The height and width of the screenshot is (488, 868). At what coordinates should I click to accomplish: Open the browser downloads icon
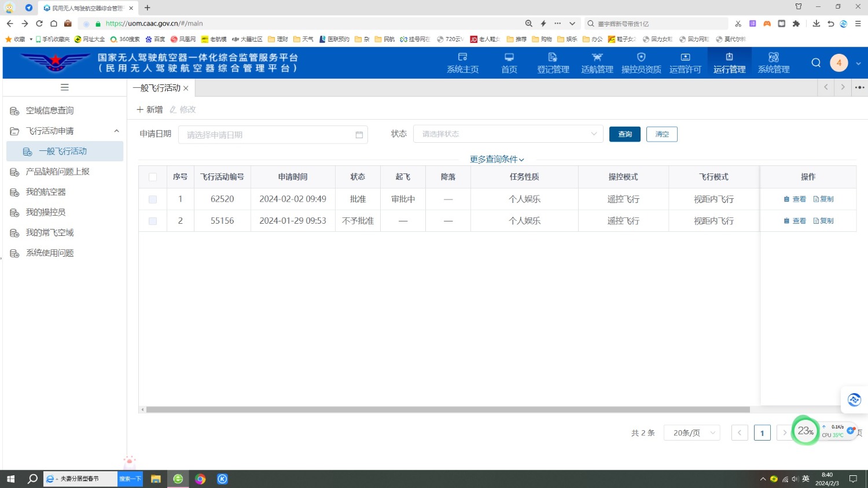coord(816,24)
